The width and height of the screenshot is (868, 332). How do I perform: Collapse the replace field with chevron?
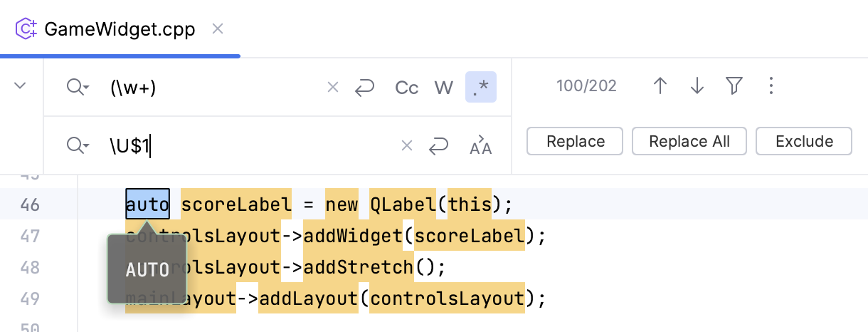tap(21, 86)
